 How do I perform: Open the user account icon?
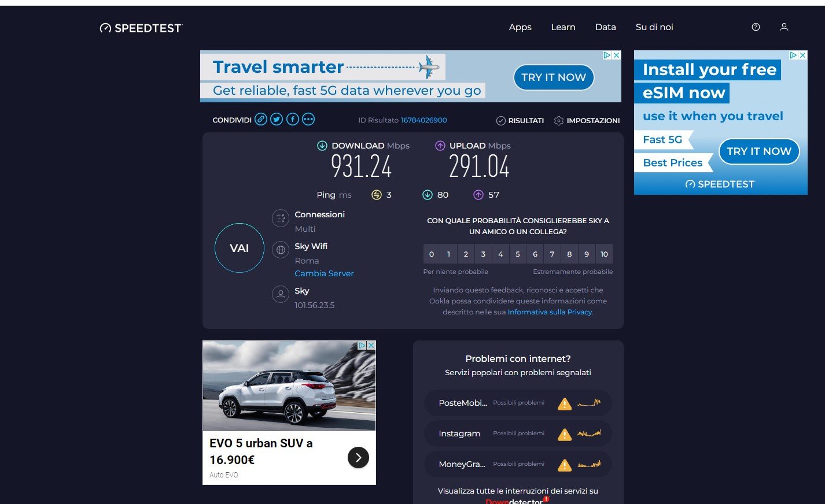pyautogui.click(x=784, y=27)
